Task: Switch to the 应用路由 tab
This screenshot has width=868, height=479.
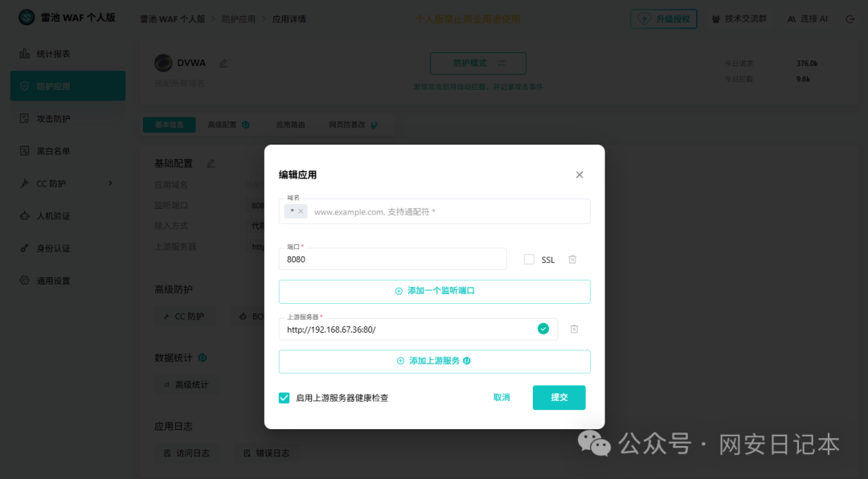Action: tap(290, 125)
